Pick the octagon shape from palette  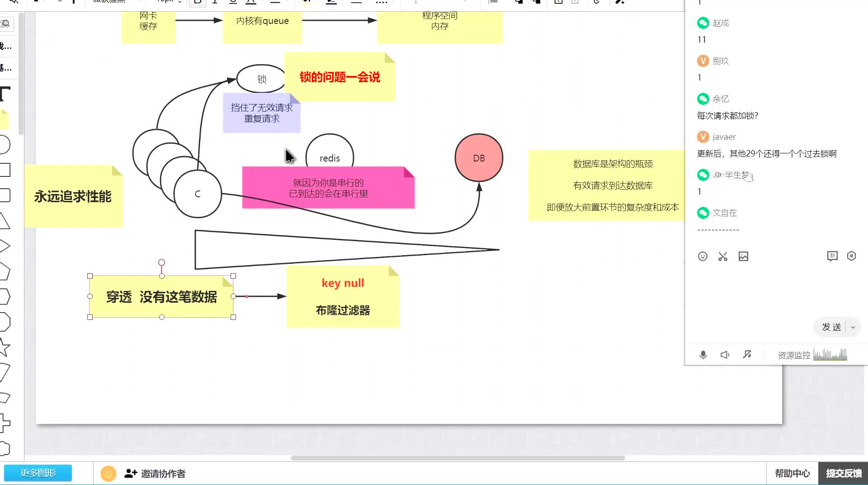click(x=5, y=322)
